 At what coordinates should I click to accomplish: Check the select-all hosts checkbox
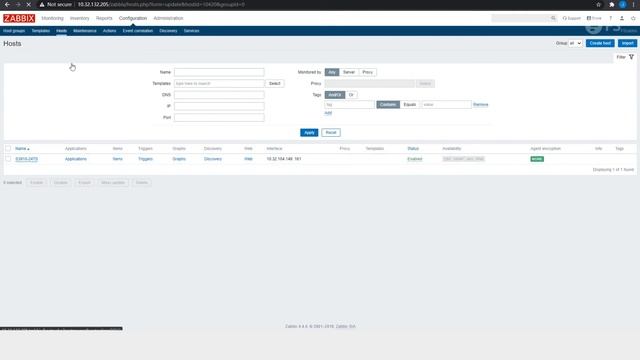8,149
